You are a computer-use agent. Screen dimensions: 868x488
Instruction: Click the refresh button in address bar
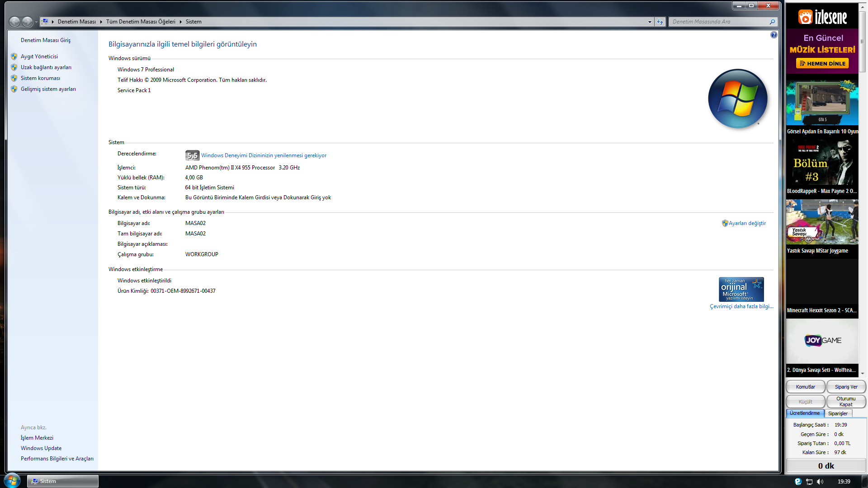tap(660, 22)
